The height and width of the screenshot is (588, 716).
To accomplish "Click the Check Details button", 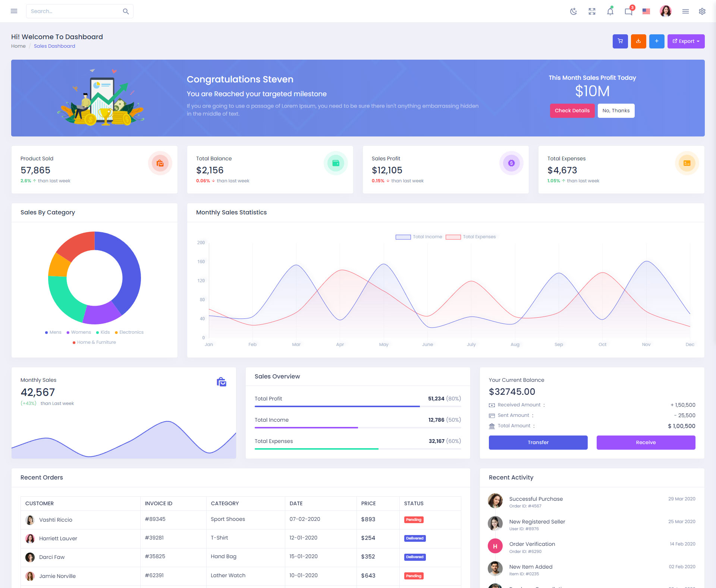I will [x=572, y=110].
